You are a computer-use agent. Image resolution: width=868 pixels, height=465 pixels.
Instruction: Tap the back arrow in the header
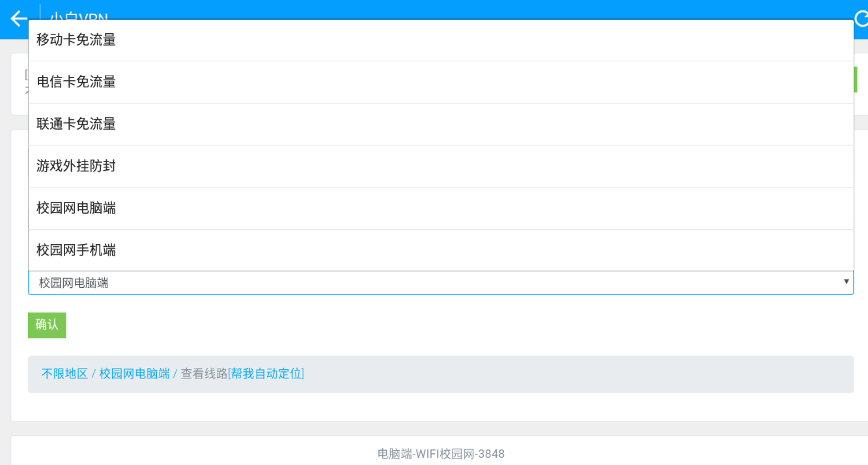click(x=18, y=19)
